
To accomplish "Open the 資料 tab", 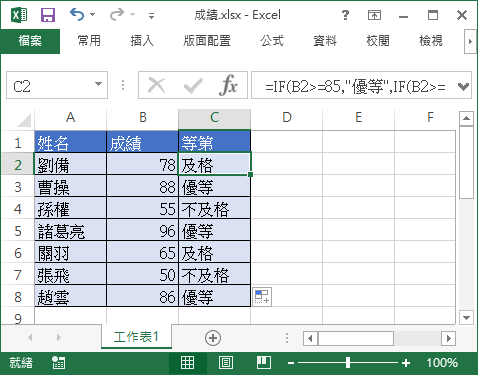I will coord(325,41).
